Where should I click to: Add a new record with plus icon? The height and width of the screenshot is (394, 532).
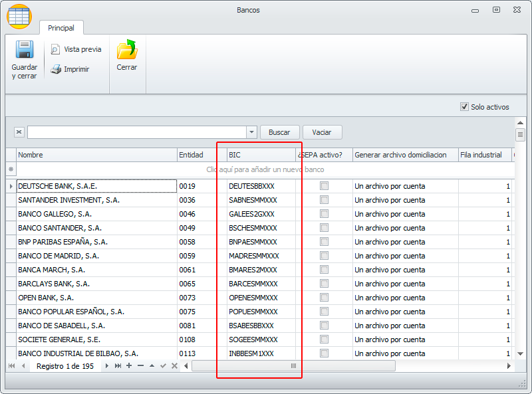point(129,365)
